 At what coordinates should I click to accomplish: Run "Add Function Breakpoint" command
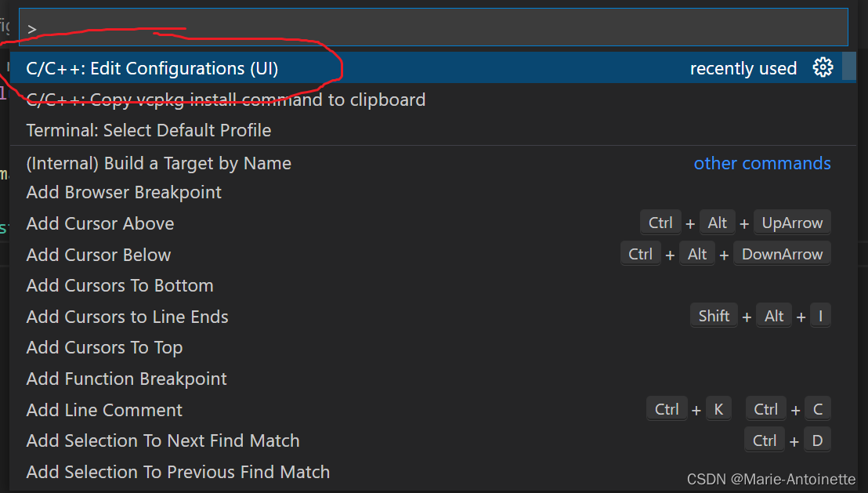pyautogui.click(x=126, y=378)
